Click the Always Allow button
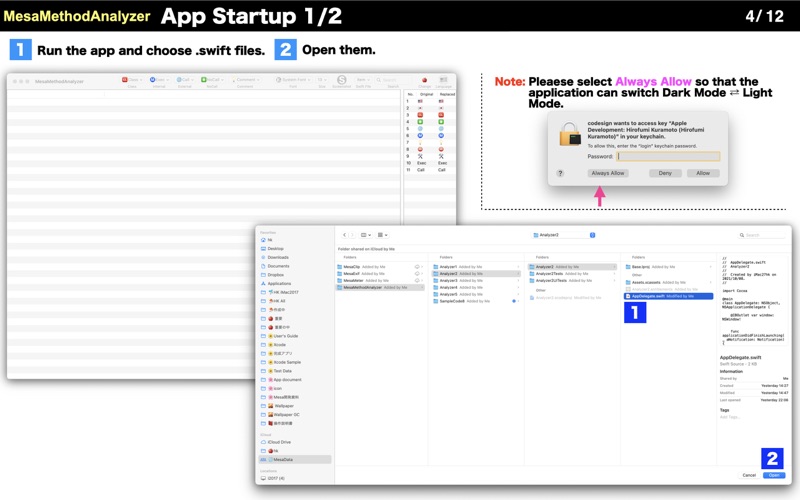The image size is (800, 500). click(608, 173)
